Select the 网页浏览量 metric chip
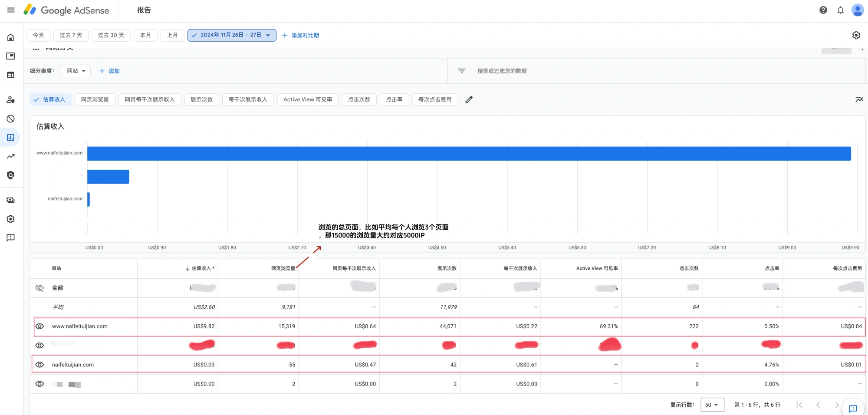This screenshot has height=415, width=868. [x=95, y=99]
